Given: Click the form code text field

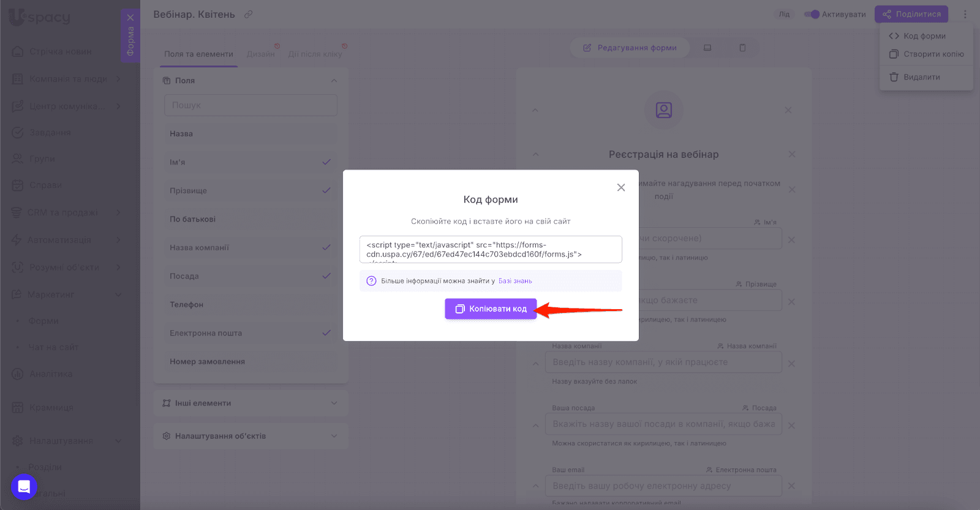Looking at the screenshot, I should 491,249.
